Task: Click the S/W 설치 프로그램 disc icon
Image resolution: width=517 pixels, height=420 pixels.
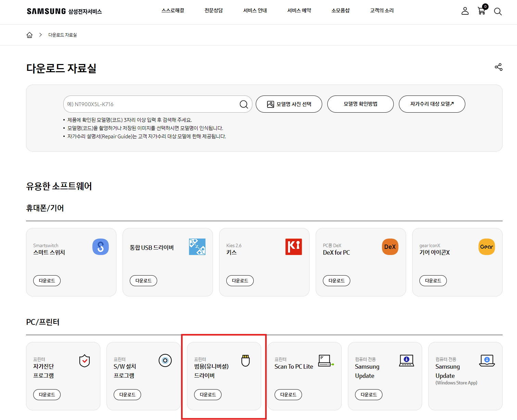Action: pos(165,360)
